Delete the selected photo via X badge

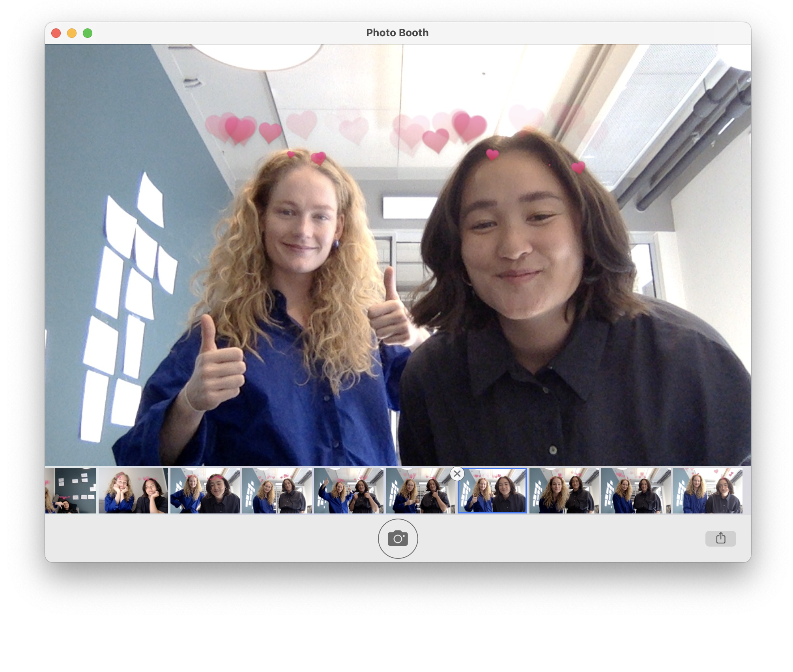457,474
